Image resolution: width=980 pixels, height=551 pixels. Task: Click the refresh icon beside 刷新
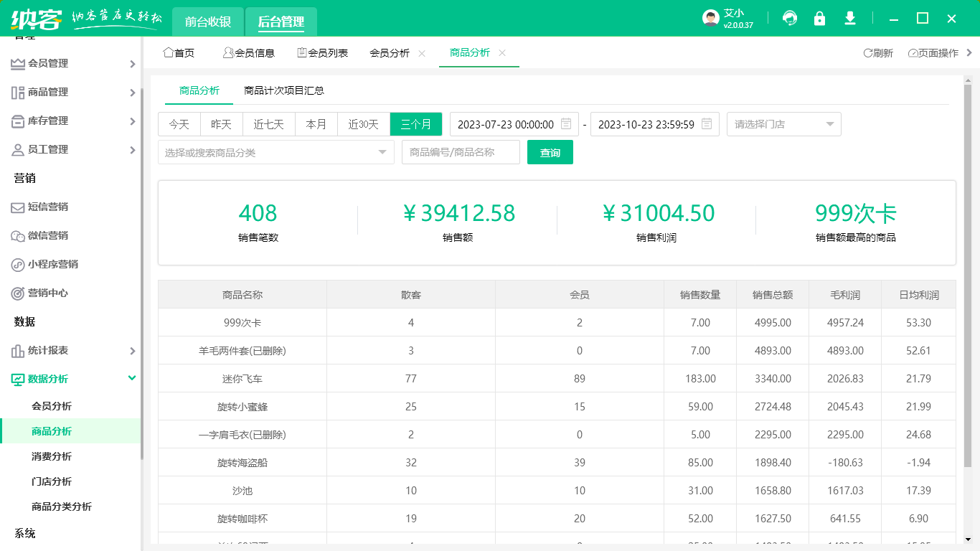point(867,52)
